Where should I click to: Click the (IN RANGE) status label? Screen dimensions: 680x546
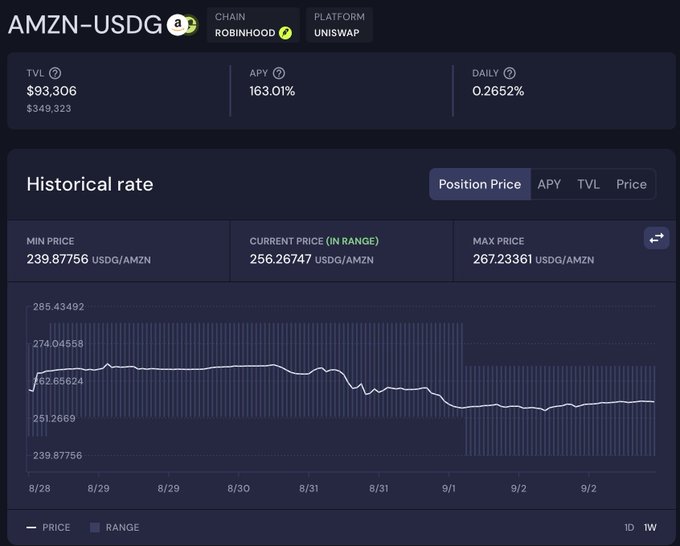352,241
